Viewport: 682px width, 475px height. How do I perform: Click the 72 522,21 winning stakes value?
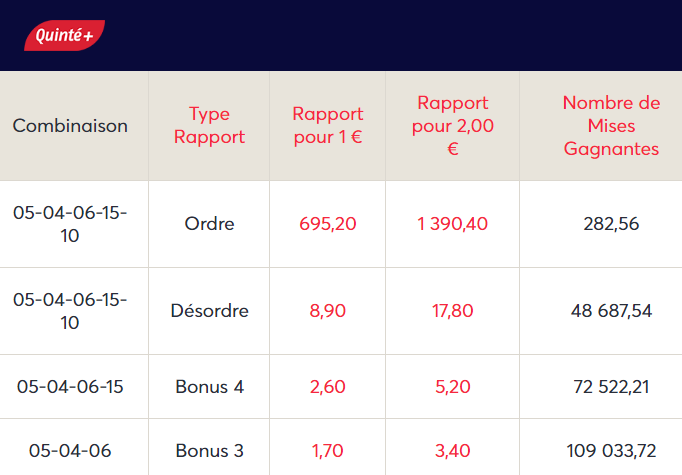[611, 386]
